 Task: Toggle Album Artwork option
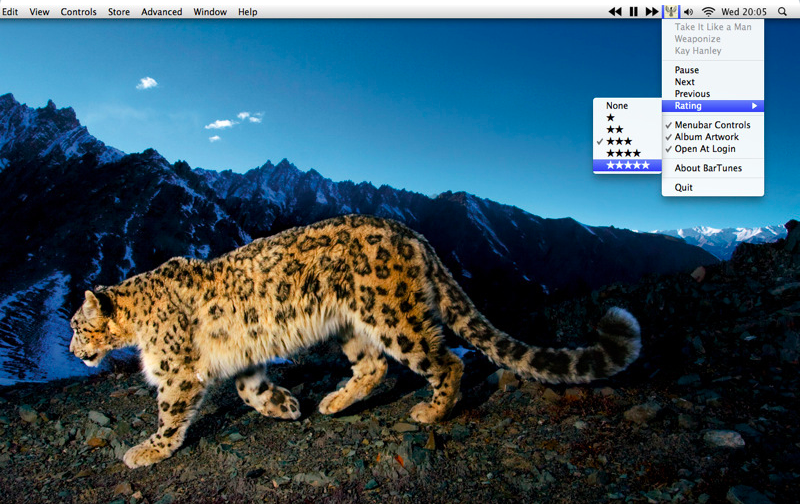point(713,137)
